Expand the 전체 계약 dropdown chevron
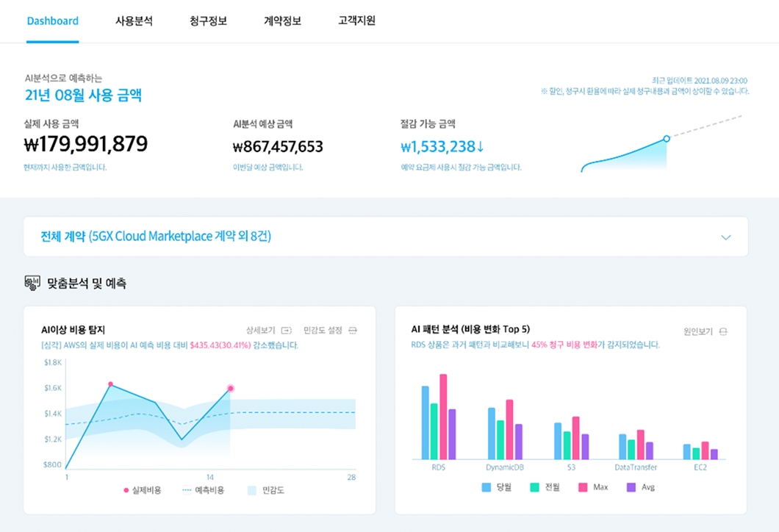 726,237
